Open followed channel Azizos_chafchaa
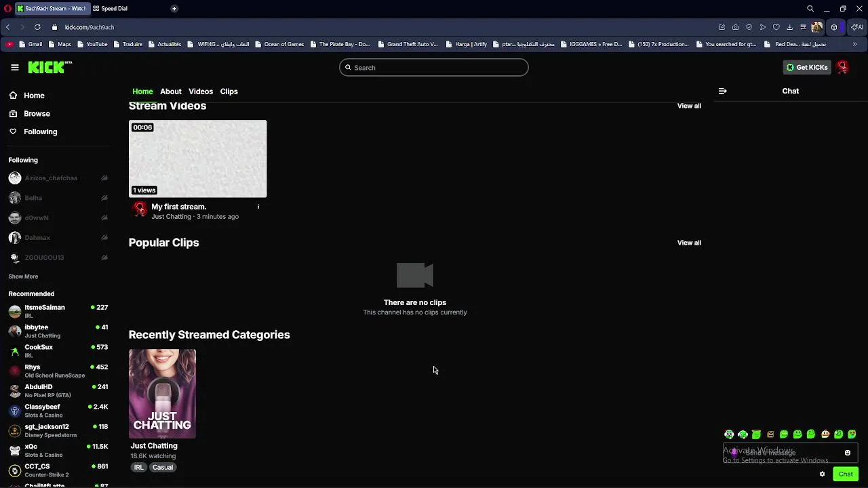This screenshot has width=868, height=488. pos(58,178)
